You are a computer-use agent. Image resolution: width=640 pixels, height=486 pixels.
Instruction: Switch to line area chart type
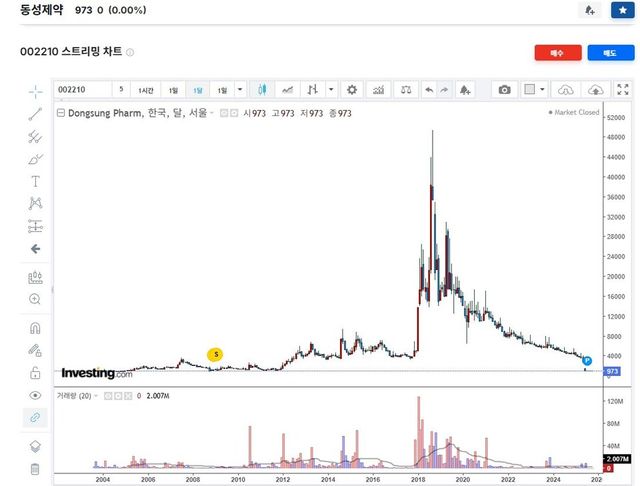point(287,89)
